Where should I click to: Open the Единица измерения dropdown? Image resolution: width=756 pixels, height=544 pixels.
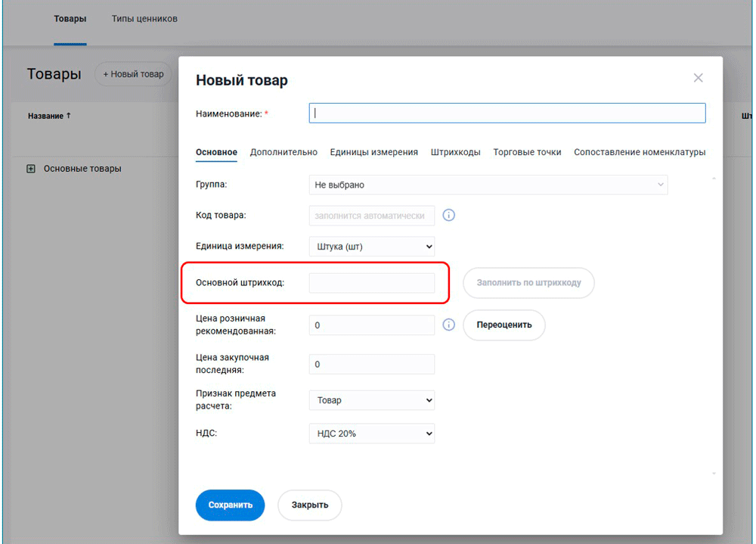371,247
